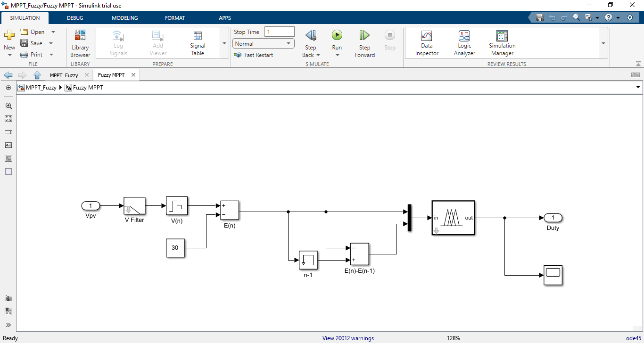Expand the Prepare gallery dropdown
The image size is (644, 343).
[224, 43]
